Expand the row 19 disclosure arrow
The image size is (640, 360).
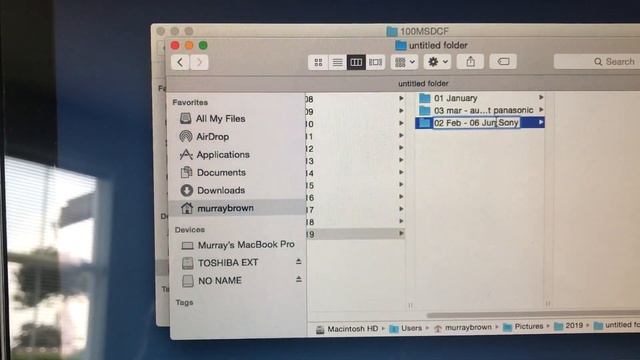(x=401, y=233)
